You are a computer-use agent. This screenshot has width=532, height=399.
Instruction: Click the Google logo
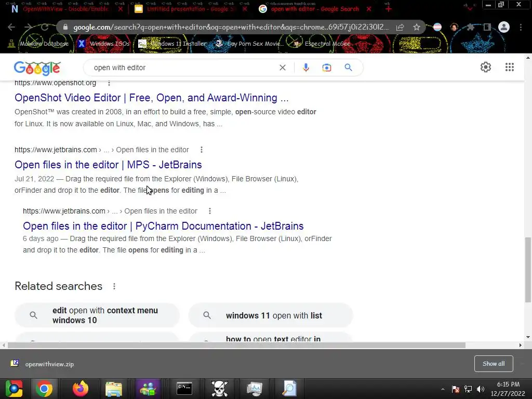click(x=37, y=68)
